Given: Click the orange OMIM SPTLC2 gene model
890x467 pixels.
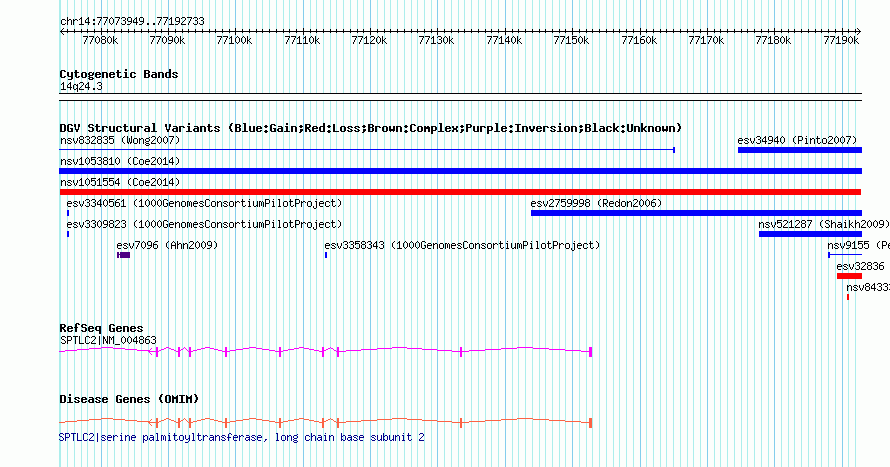Looking at the screenshot, I should tap(326, 423).
